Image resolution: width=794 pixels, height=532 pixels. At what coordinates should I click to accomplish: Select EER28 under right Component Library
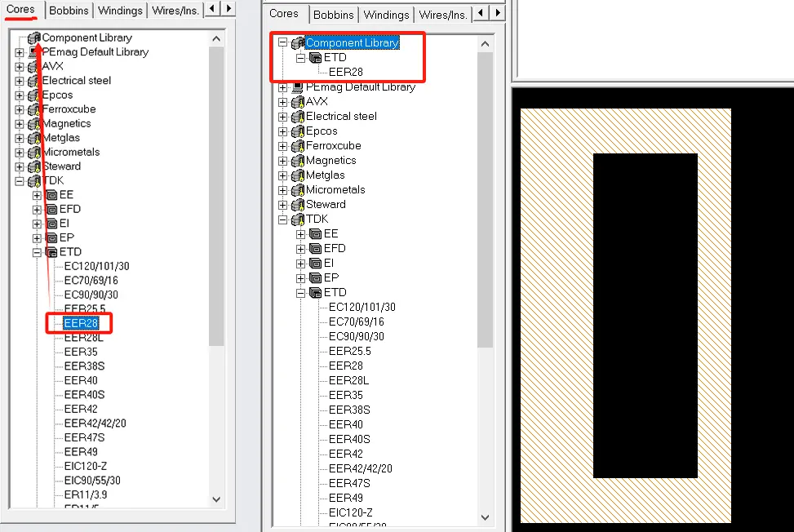pyautogui.click(x=346, y=73)
